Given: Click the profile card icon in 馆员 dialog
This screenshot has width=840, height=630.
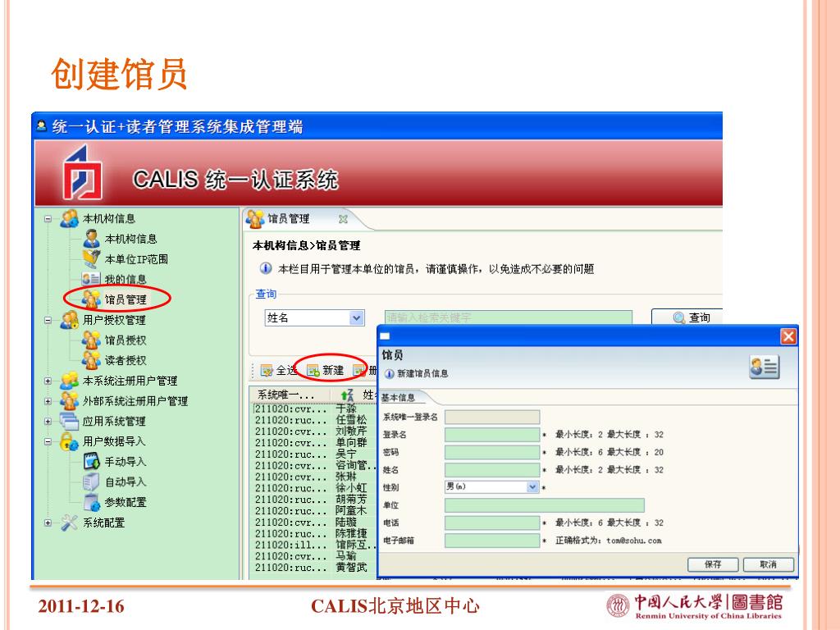Looking at the screenshot, I should [765, 367].
